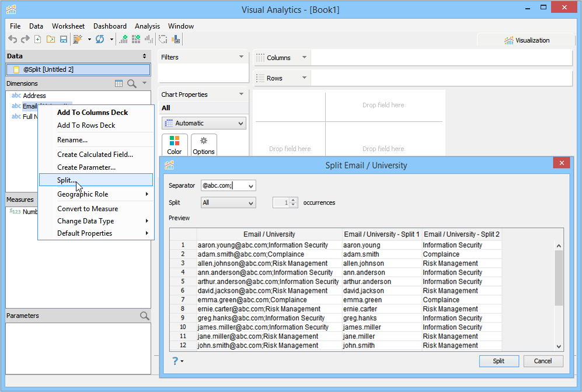This screenshot has width=582, height=392.
Task: Open the refresh dropdown arrow in toolbar
Action: click(x=111, y=39)
